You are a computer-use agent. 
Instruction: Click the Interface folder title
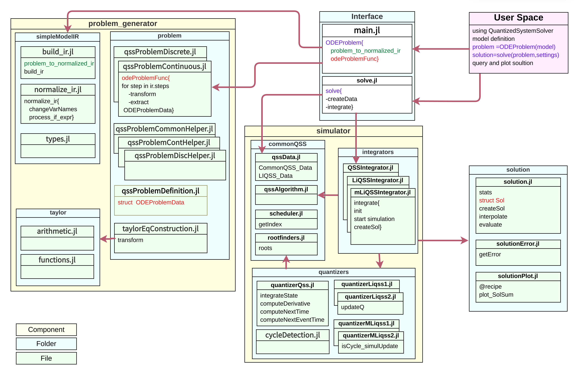click(367, 17)
